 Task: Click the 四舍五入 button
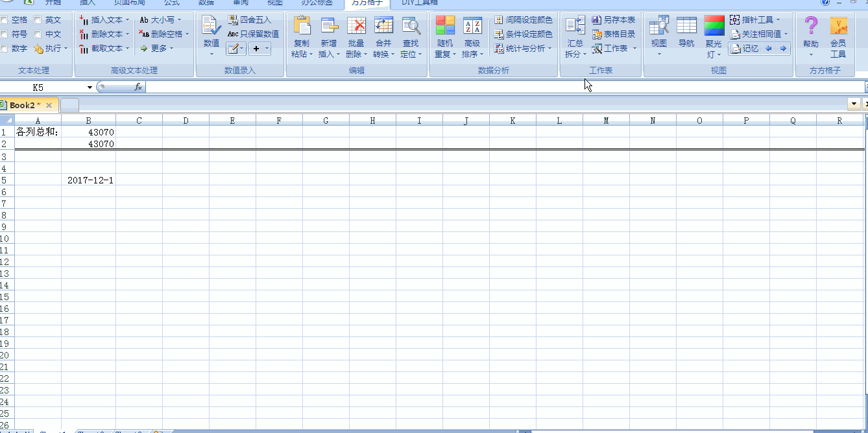[250, 20]
